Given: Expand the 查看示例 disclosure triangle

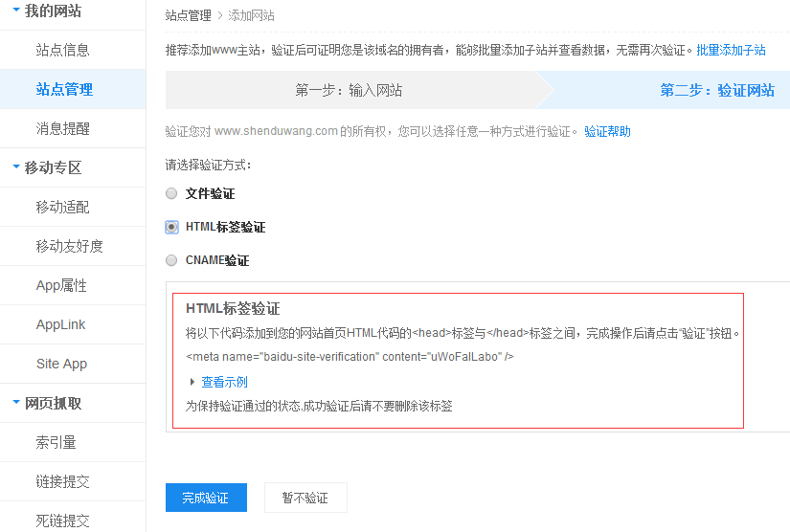Looking at the screenshot, I should [192, 382].
